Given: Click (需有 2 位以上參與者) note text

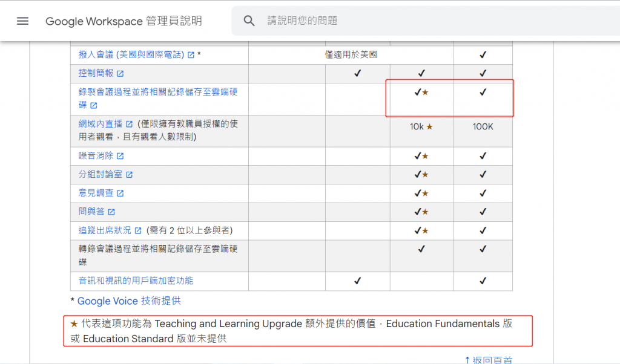Looking at the screenshot, I should click(190, 230).
